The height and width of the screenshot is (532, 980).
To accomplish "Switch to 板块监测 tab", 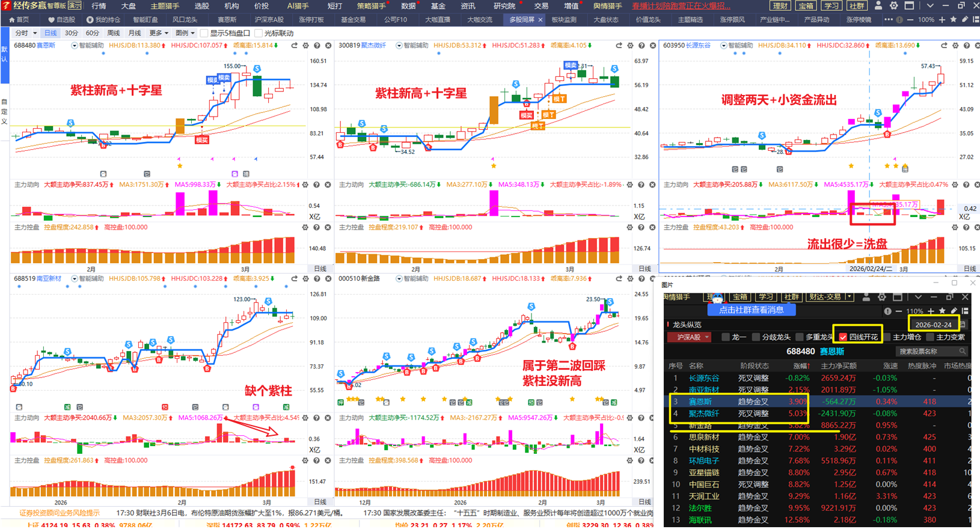I will point(564,19).
